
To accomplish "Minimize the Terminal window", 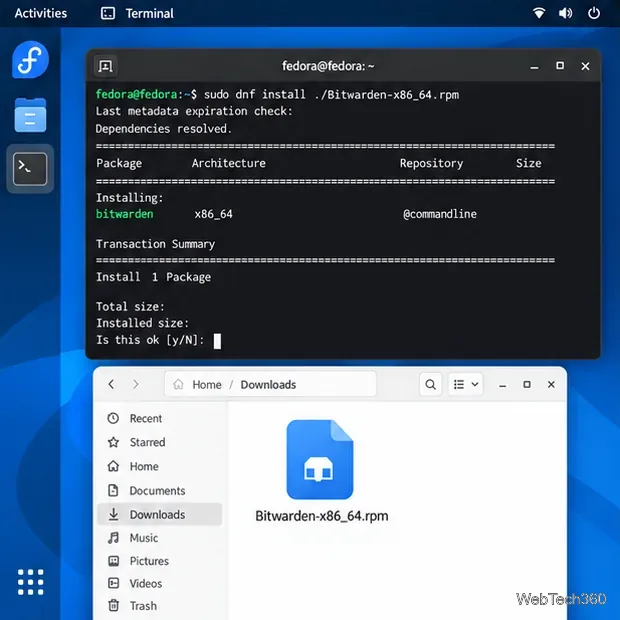I will [x=534, y=66].
